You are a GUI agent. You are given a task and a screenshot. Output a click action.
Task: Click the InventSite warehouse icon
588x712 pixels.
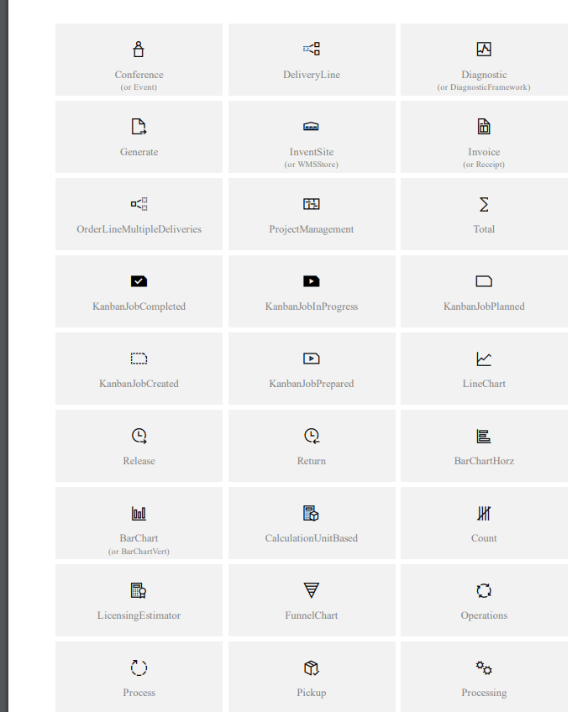click(312, 127)
